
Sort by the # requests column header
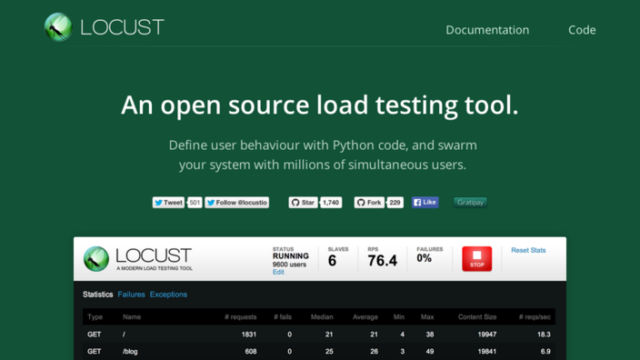[x=240, y=317]
